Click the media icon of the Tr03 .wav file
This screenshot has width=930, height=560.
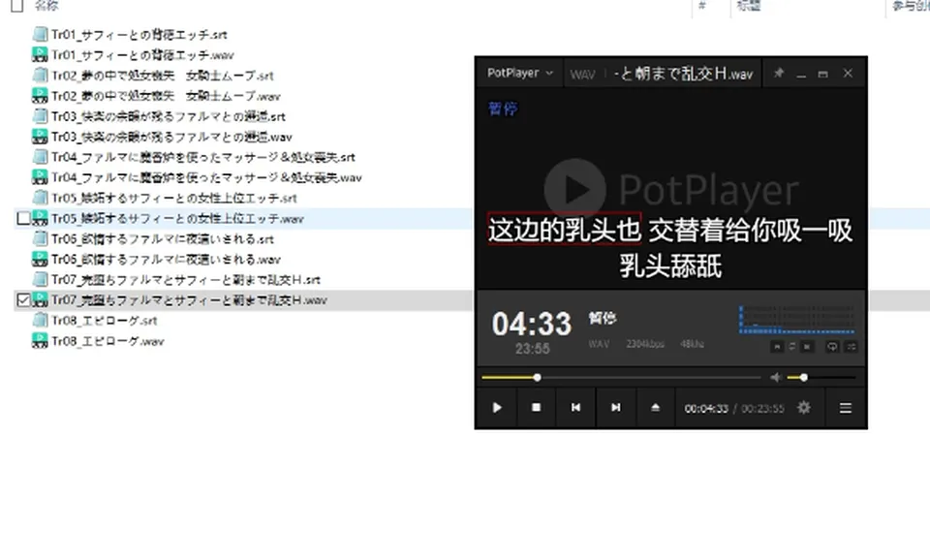40,137
